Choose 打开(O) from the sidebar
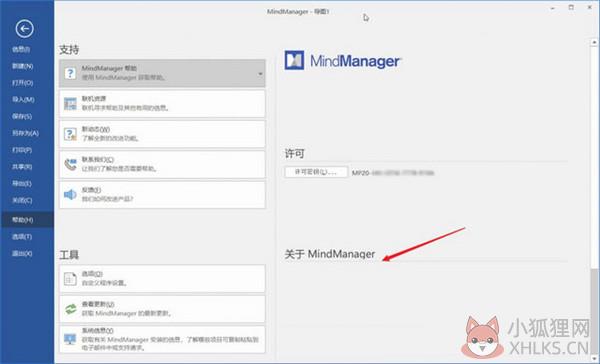 coord(22,83)
